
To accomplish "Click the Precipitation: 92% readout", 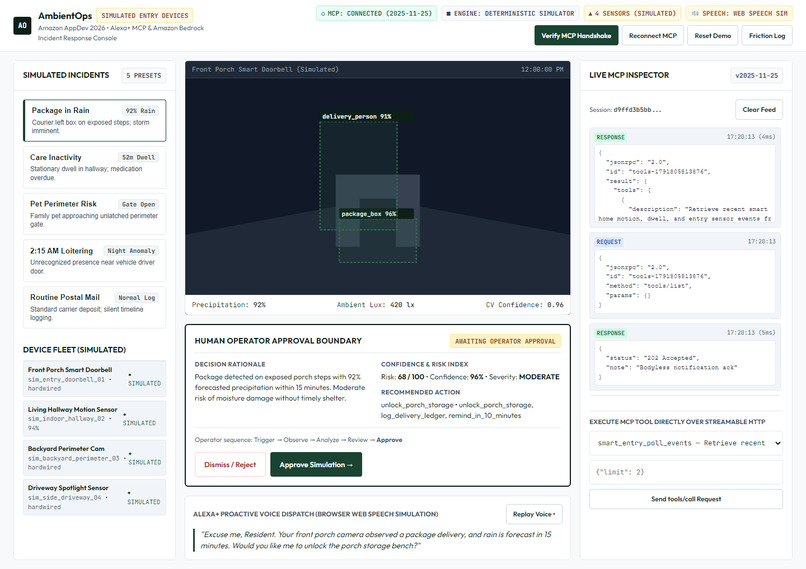I will (229, 305).
